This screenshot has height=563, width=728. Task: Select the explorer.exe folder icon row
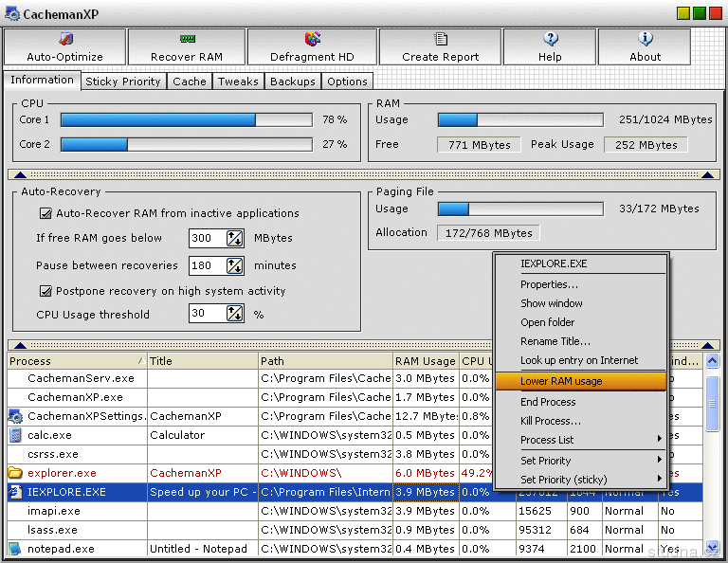(x=15, y=473)
